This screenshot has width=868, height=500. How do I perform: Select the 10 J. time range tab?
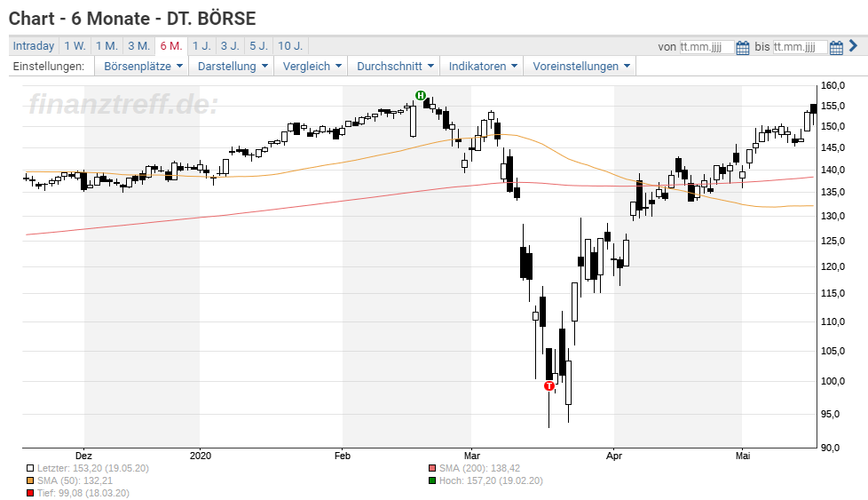pos(290,46)
